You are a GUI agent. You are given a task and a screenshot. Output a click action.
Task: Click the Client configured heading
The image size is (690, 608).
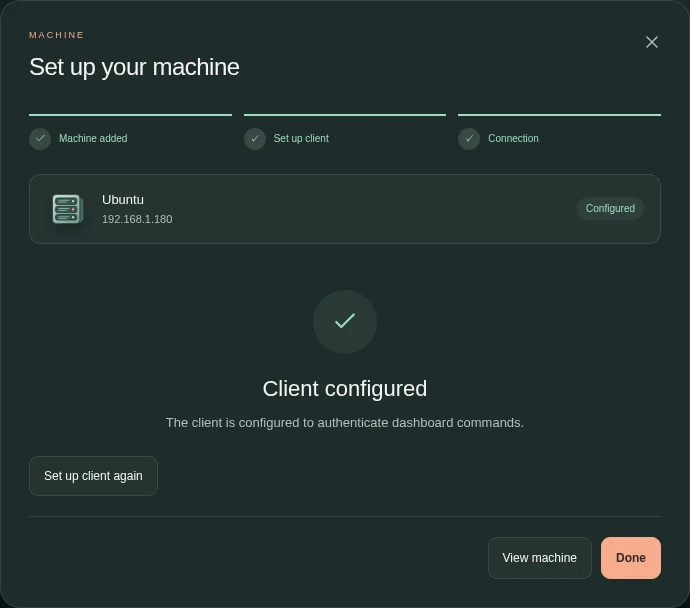(x=345, y=389)
